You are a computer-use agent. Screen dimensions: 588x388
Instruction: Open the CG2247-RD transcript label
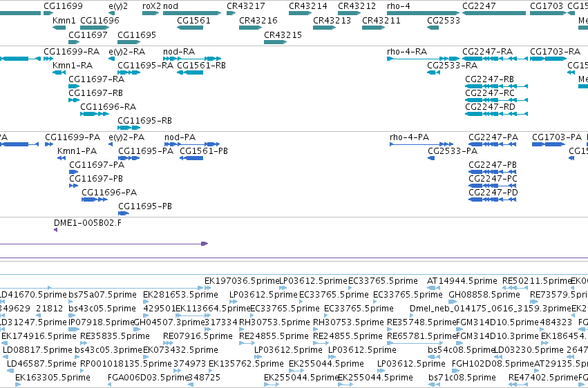490,107
